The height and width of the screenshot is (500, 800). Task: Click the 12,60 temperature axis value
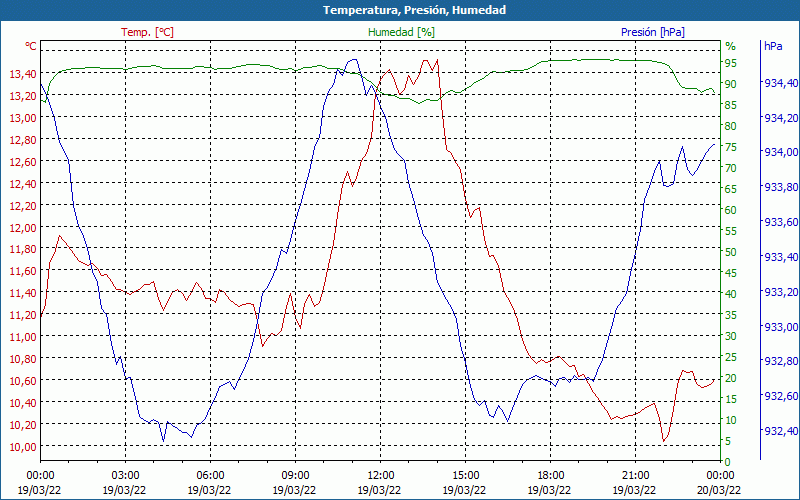(x=23, y=162)
